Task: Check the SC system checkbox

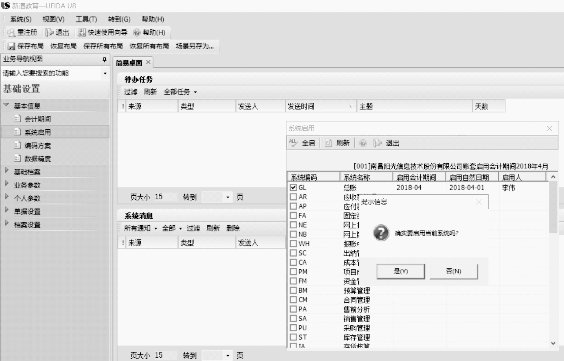Action: pos(294,253)
